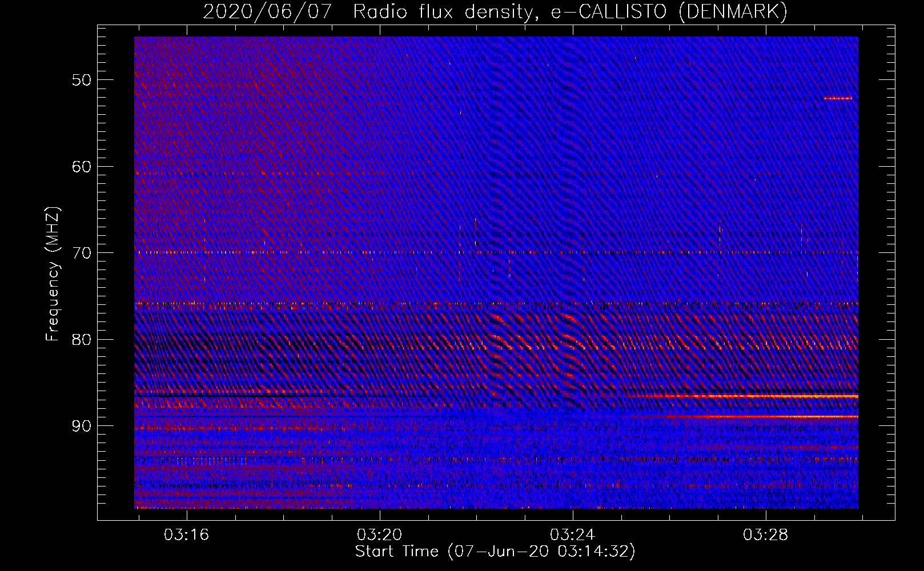This screenshot has height=571, width=924.
Task: Click the 70 MHz frequency tick label
Action: tap(82, 253)
